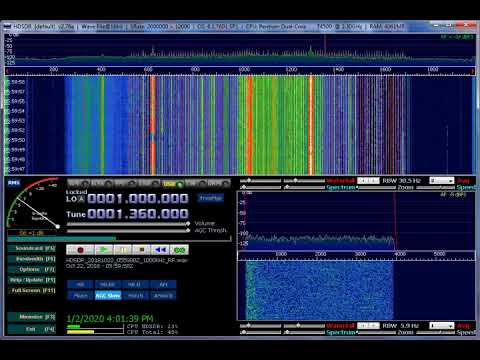Toggle the Mute button
The height and width of the screenshot is (360, 480).
pos(80,296)
